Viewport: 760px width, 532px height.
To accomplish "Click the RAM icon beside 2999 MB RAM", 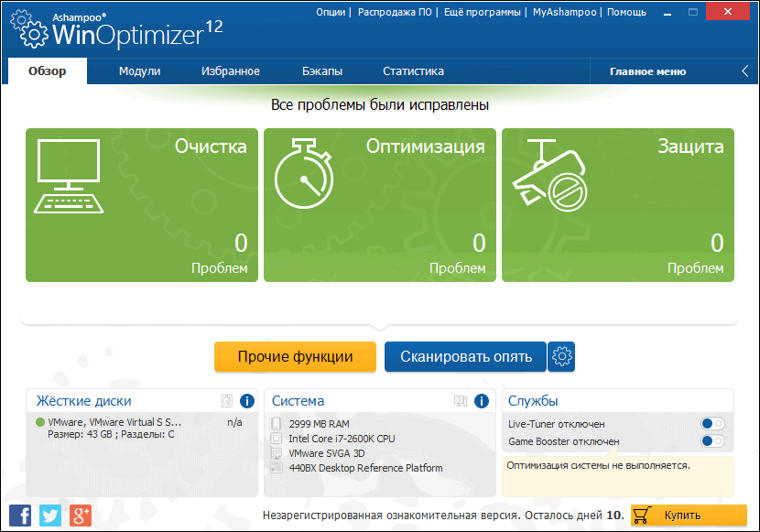I will click(x=276, y=424).
